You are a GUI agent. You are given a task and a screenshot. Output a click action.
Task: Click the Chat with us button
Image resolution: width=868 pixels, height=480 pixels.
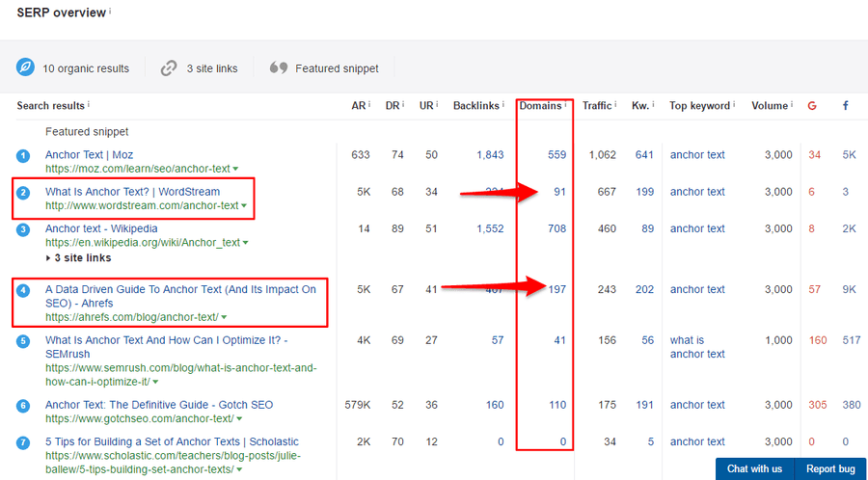pyautogui.click(x=754, y=468)
